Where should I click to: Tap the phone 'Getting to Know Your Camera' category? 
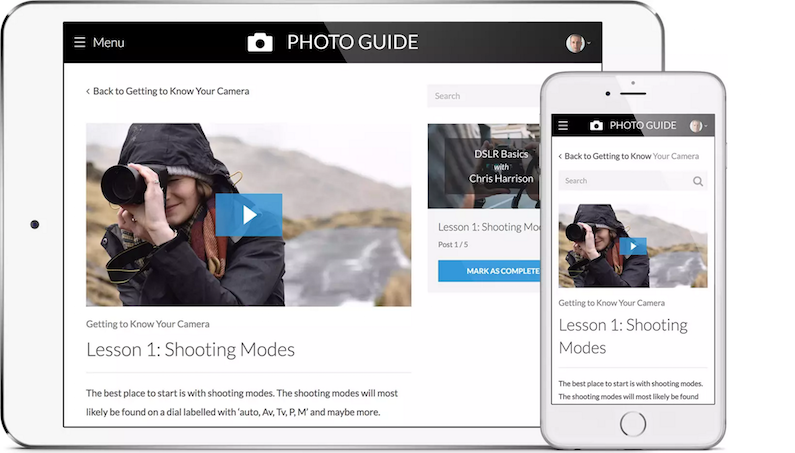[x=611, y=303]
